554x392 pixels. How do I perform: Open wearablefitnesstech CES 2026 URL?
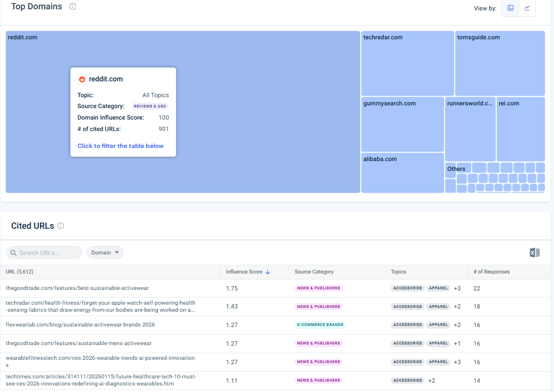(100, 361)
